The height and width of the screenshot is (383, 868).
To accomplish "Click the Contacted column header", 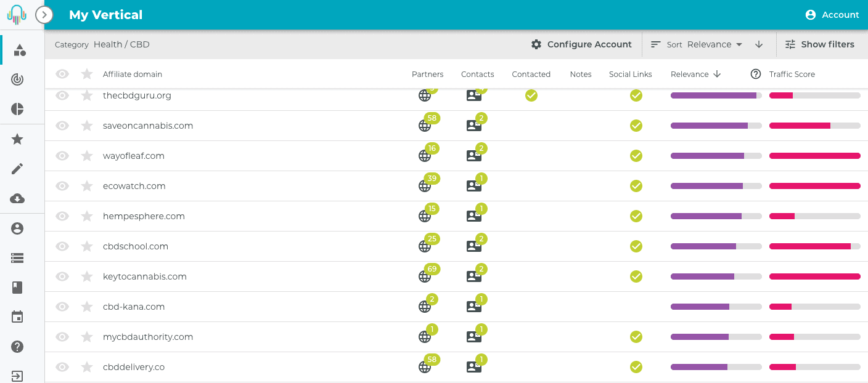I will (531, 74).
